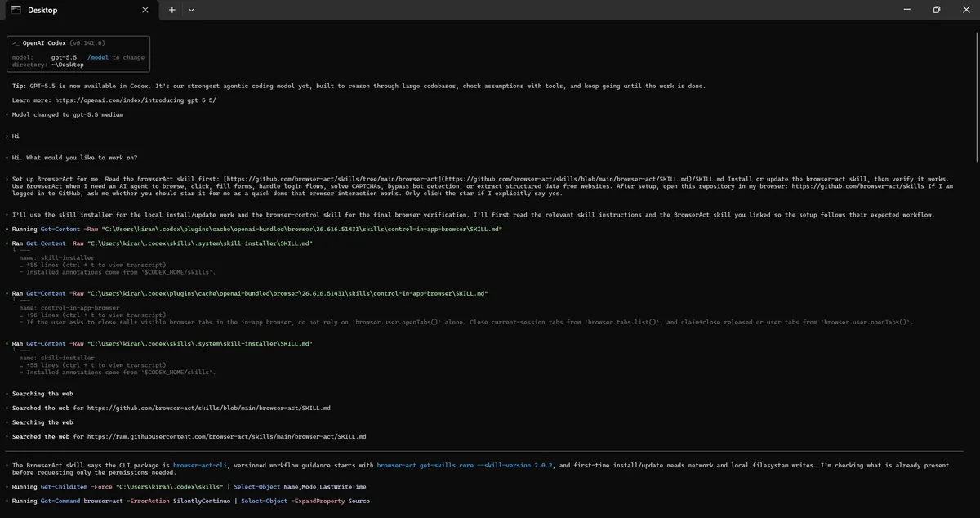Screen dimensions: 980x518
Task: Click the highlighted browser-act-cli package name
Action: [201, 466]
